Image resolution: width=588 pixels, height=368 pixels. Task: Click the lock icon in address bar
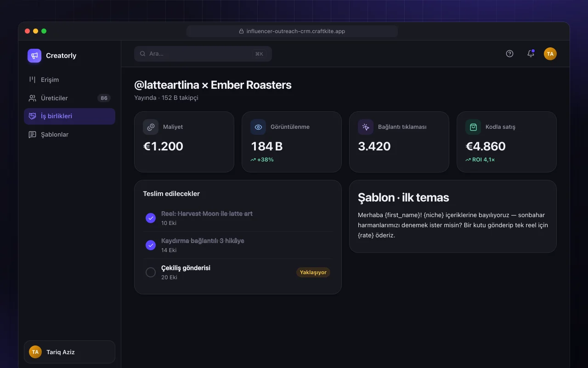(x=241, y=31)
